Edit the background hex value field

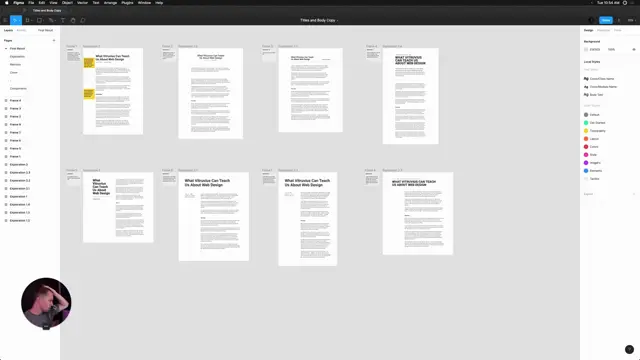(x=595, y=49)
